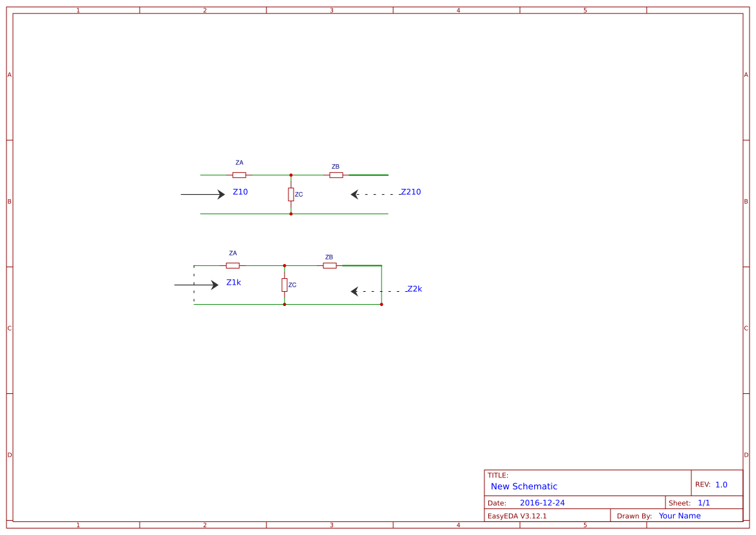The height and width of the screenshot is (535, 756).
Task: Click the date 2016-12-24 in title block
Action: (543, 502)
